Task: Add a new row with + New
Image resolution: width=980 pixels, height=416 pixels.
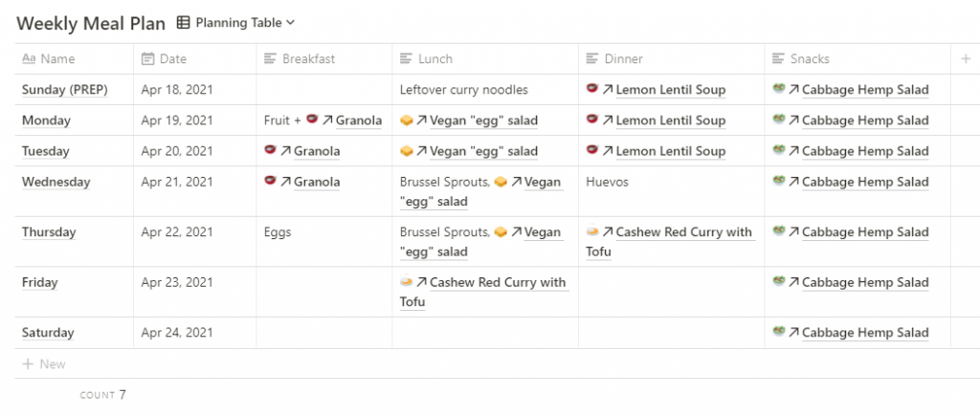Action: point(44,364)
